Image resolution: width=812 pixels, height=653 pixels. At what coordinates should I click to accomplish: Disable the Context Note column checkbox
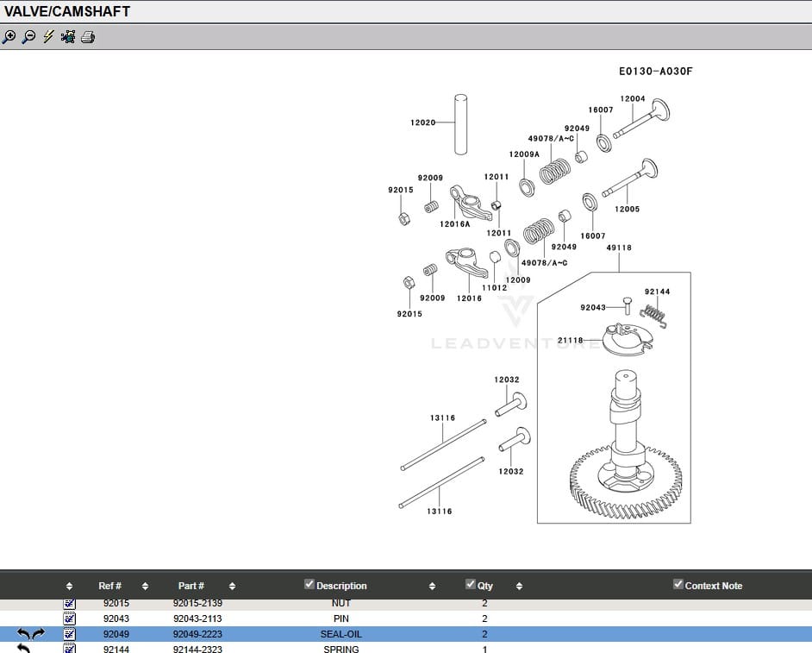(678, 584)
